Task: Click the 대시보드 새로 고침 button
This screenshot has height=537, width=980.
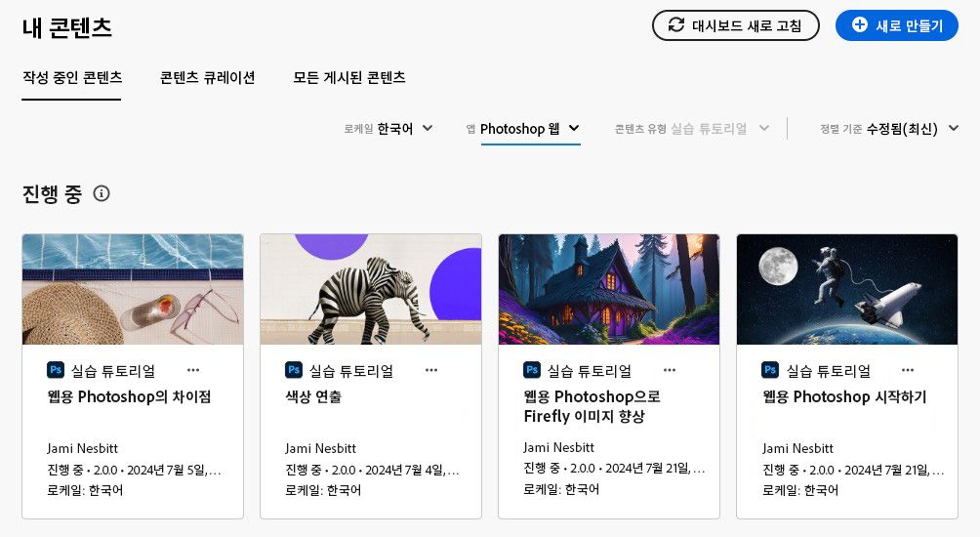Action: 736,25
